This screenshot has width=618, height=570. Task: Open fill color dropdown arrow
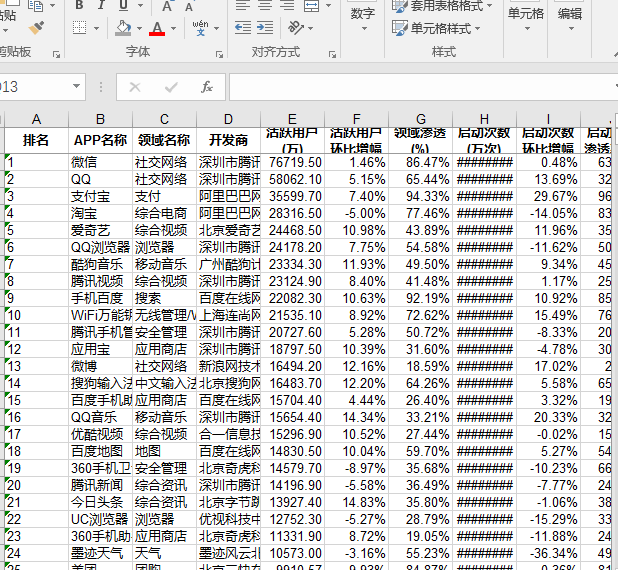pyautogui.click(x=139, y=28)
